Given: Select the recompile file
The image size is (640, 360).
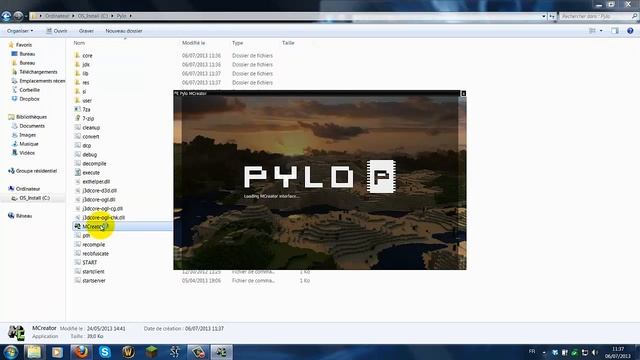Looking at the screenshot, I should [x=93, y=244].
